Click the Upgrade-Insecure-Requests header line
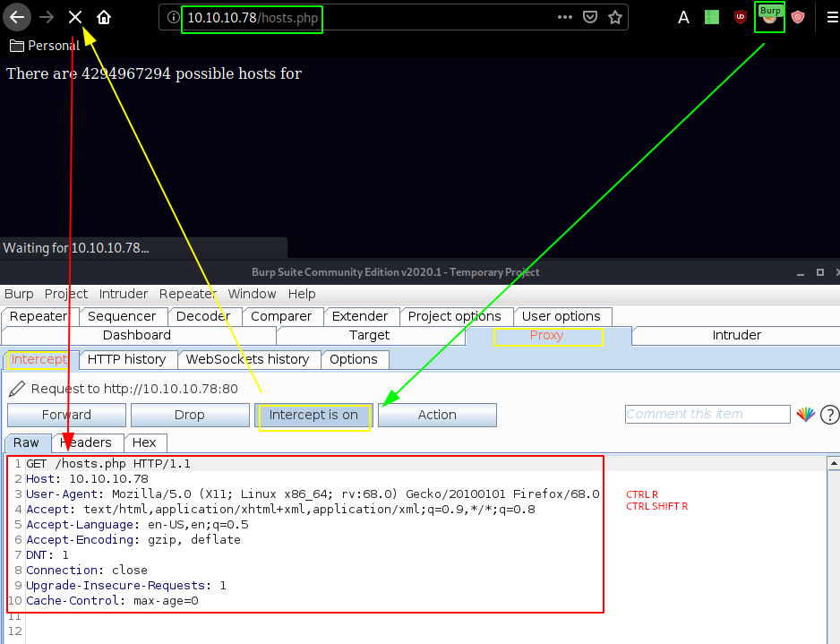Viewport: 840px width, 644px height. pyautogui.click(x=126, y=586)
